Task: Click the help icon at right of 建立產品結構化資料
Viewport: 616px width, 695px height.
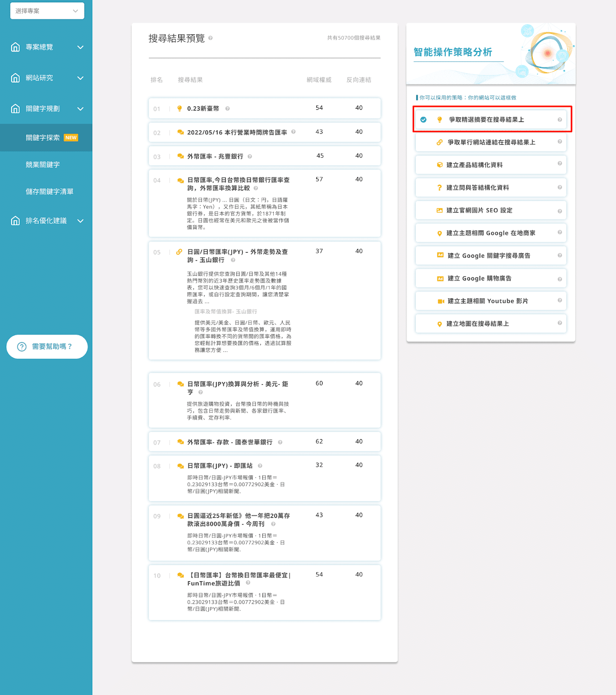Action: [559, 164]
